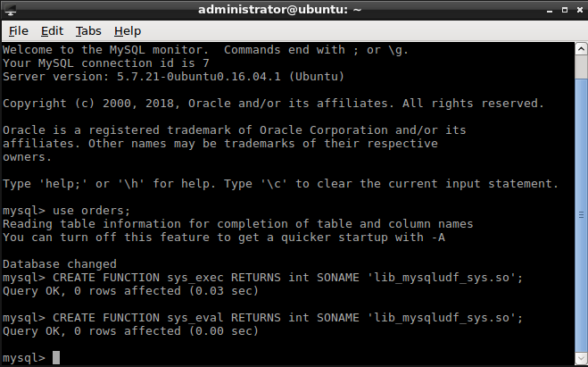Click the window menu icon in title bar
This screenshot has width=588, height=367.
coord(10,10)
